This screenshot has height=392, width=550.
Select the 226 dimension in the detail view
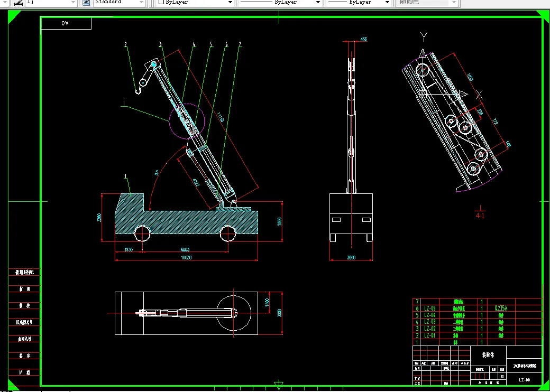[x=480, y=113]
